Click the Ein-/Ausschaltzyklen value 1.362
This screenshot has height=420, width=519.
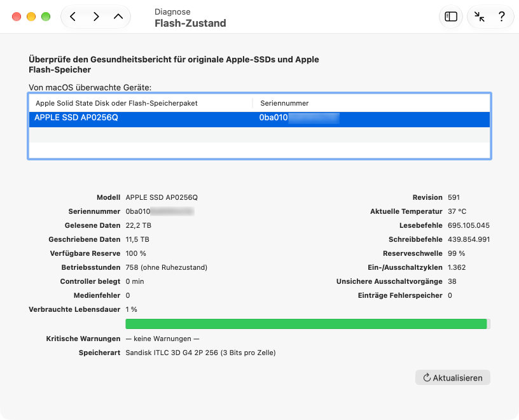pyautogui.click(x=457, y=267)
